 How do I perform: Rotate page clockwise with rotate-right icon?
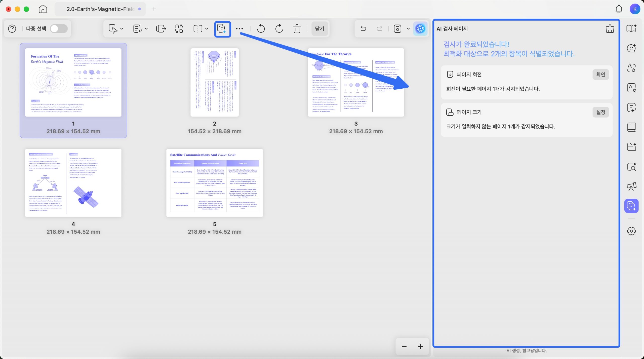pos(279,29)
